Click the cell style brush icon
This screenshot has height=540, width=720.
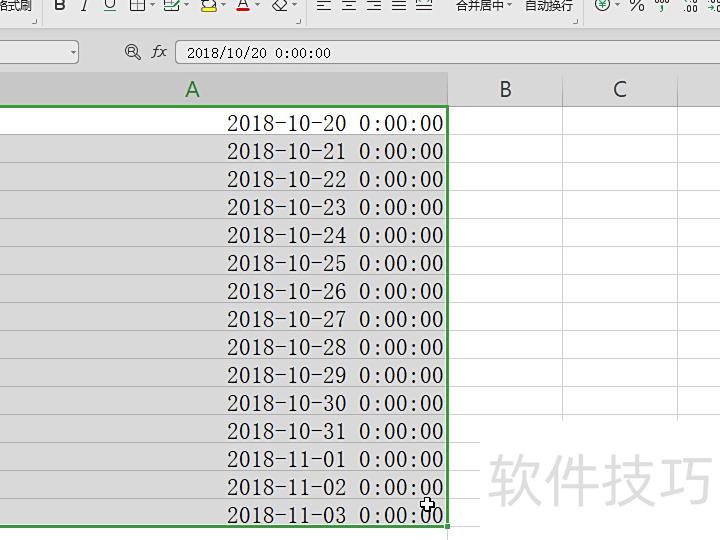tap(171, 5)
